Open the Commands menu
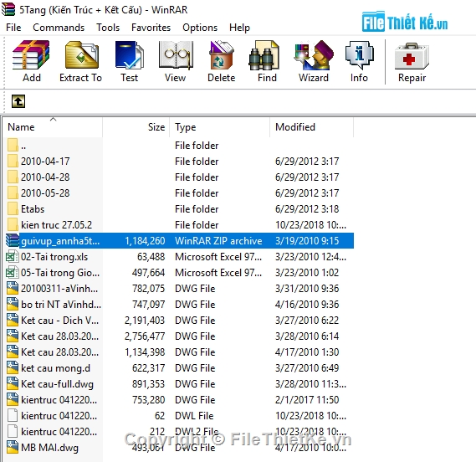Viewport: 476px width, 462px height. (59, 28)
